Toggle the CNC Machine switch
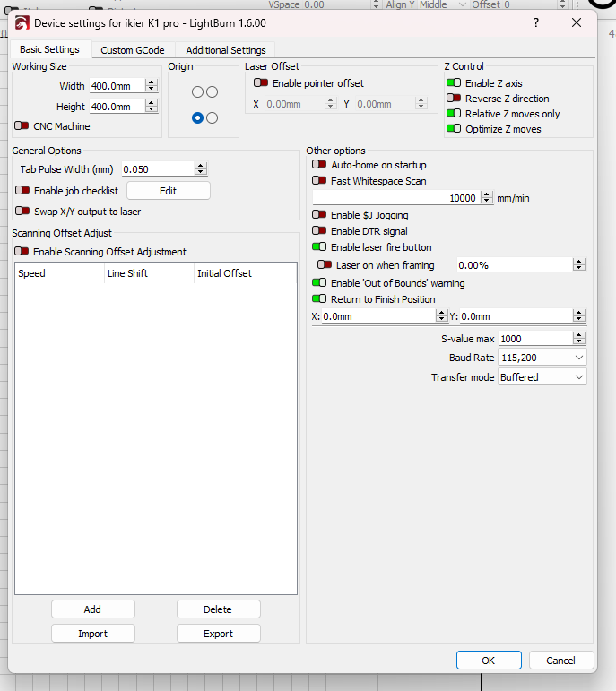 click(x=22, y=126)
